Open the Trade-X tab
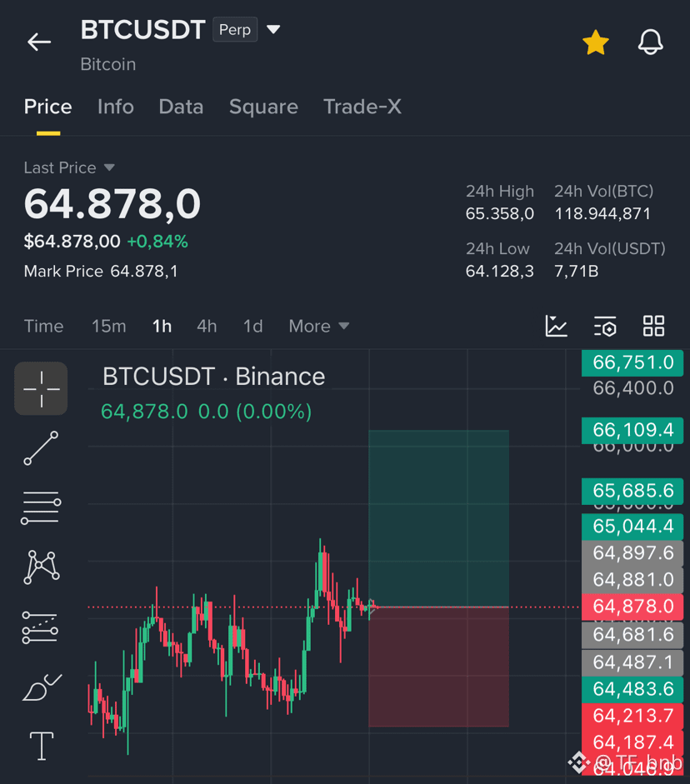This screenshot has height=784, width=690. tap(362, 107)
